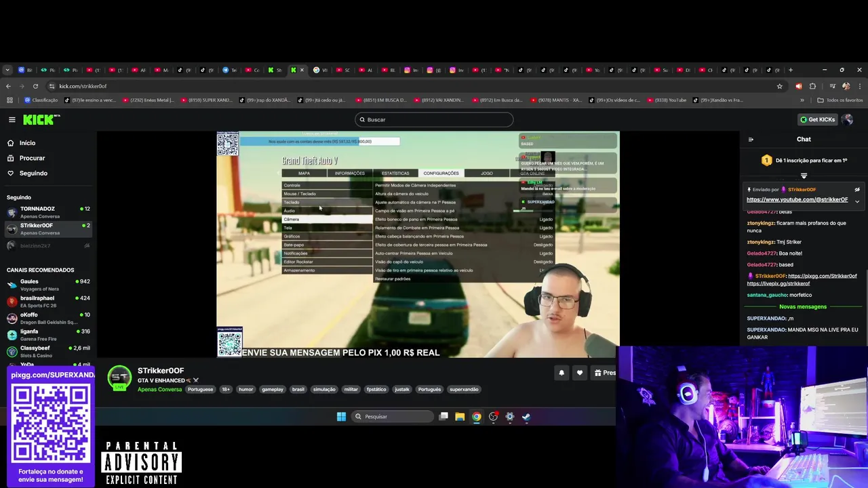Select the superxandão stream tag
This screenshot has width=868, height=488.
[465, 389]
